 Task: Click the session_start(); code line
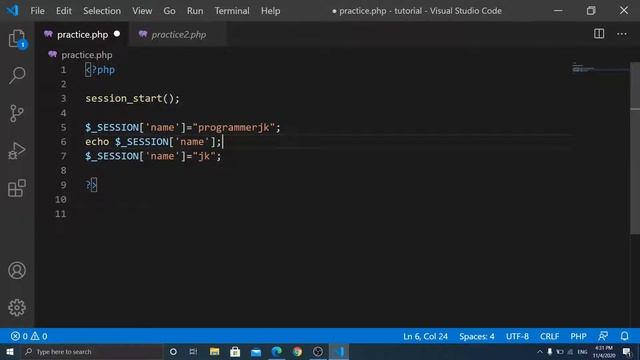click(132, 98)
